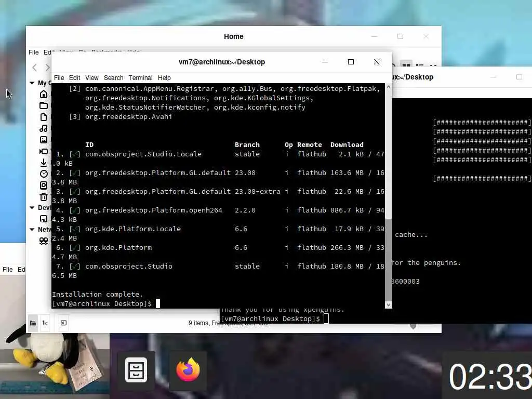Open the Network icon under Network section
This screenshot has height=399, width=532.
(44, 241)
